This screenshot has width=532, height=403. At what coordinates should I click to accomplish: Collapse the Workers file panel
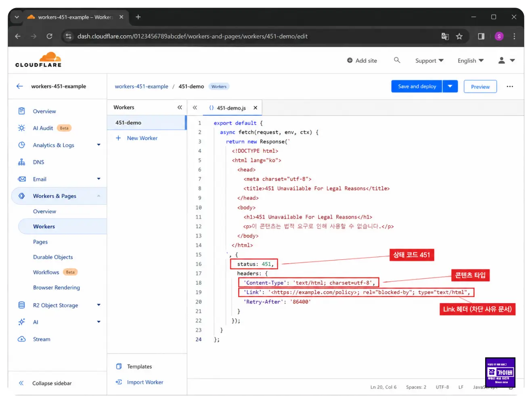180,107
